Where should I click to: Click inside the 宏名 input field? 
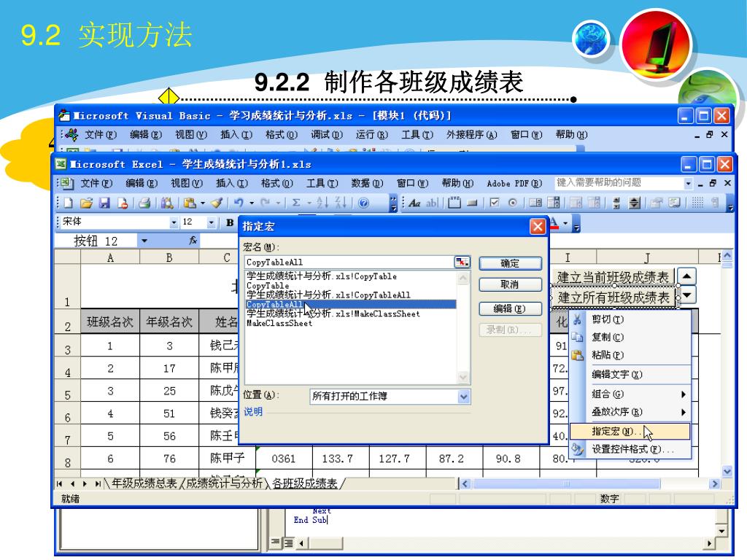(x=350, y=262)
